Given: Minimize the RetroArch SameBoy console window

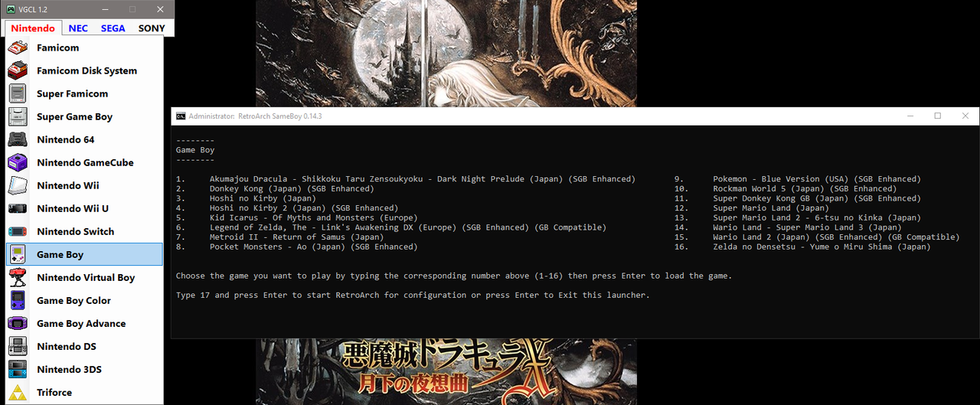Looking at the screenshot, I should (x=910, y=116).
